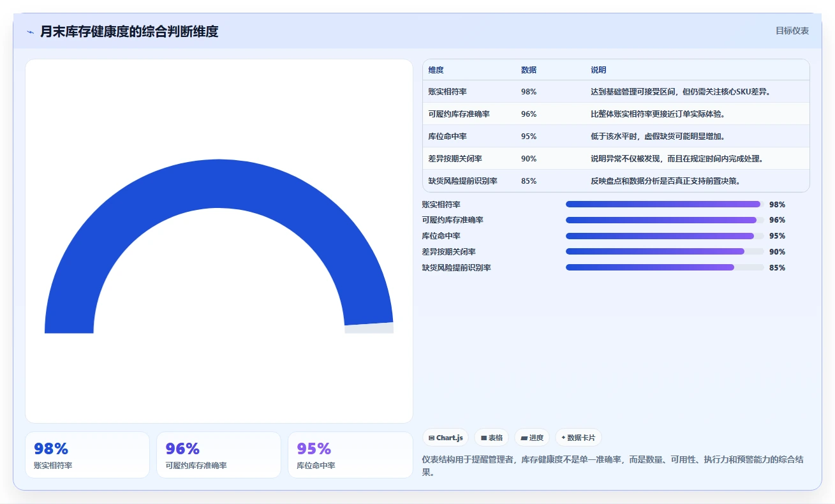Click the 差异按期关闭率 progress bar
The height and width of the screenshot is (504, 835).
pyautogui.click(x=665, y=251)
